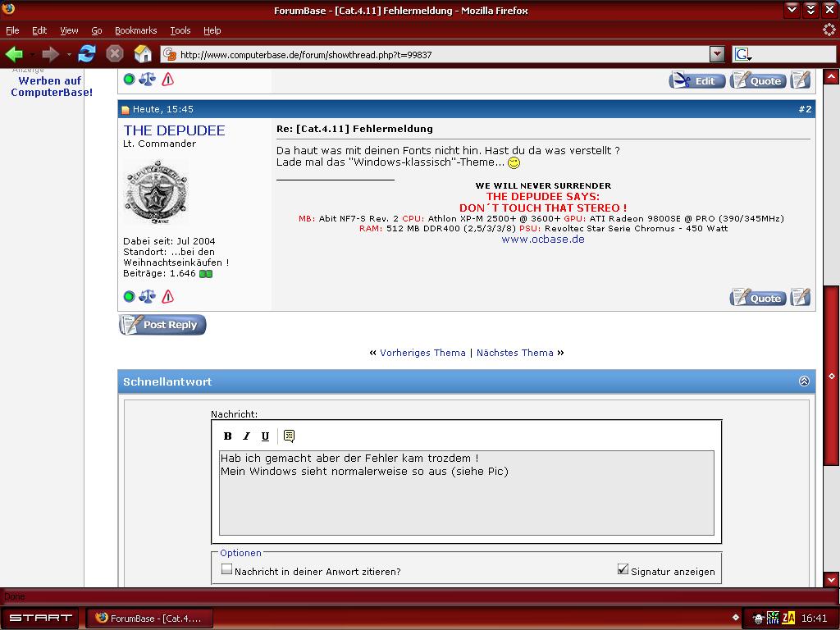Click the post icon beside Heute, 15:45
The image size is (840, 630).
126,110
